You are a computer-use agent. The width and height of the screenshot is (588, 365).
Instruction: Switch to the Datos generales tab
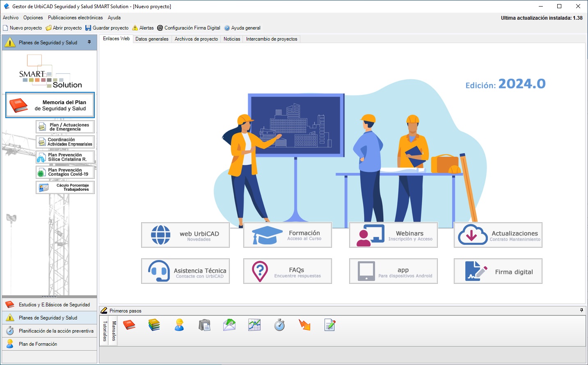(152, 39)
